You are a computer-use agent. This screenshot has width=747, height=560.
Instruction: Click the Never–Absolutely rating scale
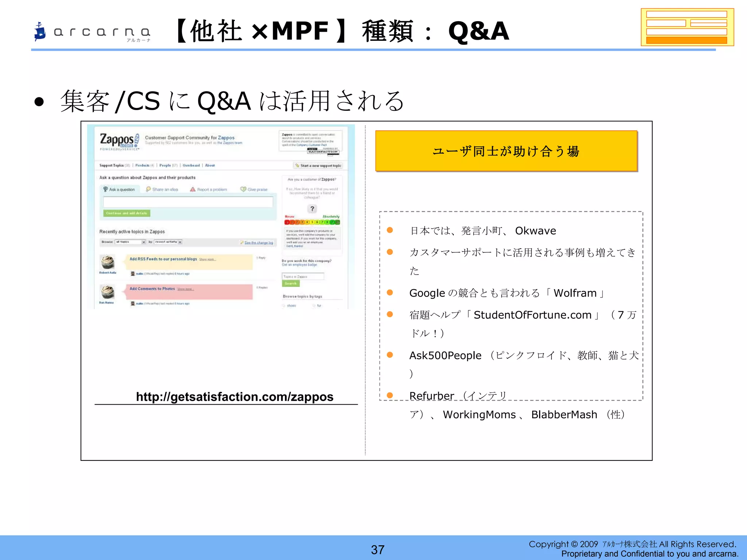pos(312,222)
